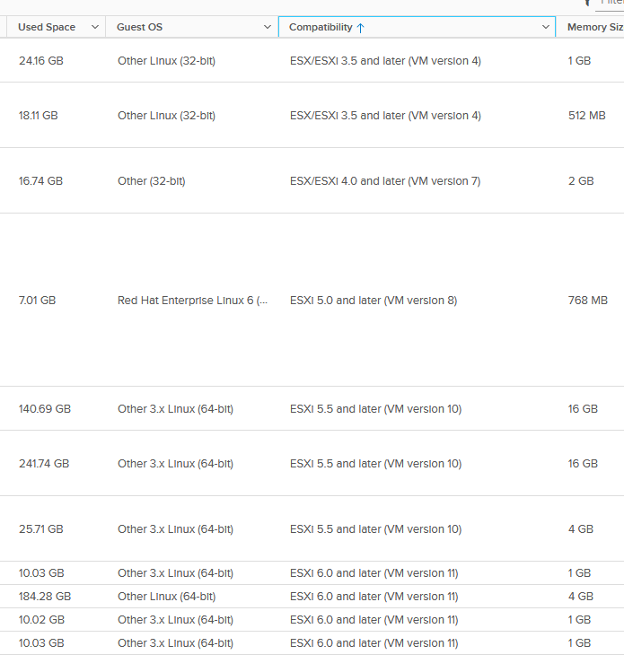
Task: Sort by the Used Space column header
Action: pos(47,28)
